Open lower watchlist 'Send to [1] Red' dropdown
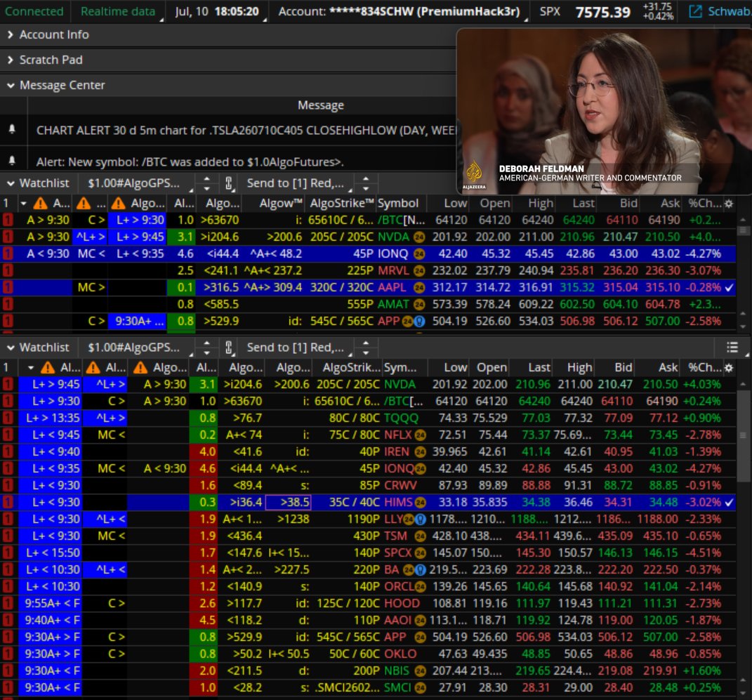Screen dimensions: 752x700 299,348
